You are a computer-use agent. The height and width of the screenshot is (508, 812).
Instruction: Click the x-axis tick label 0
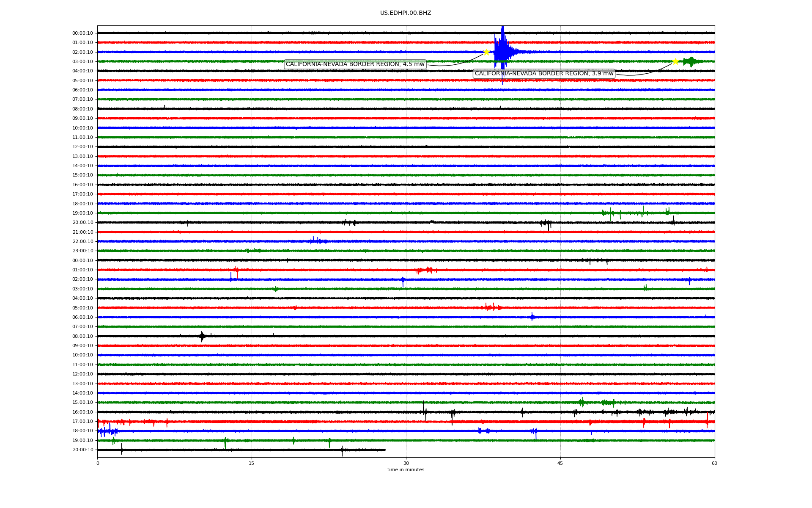click(98, 463)
